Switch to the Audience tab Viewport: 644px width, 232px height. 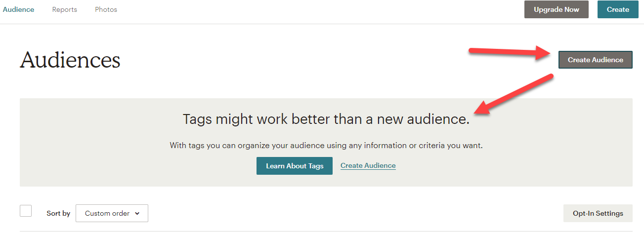19,9
